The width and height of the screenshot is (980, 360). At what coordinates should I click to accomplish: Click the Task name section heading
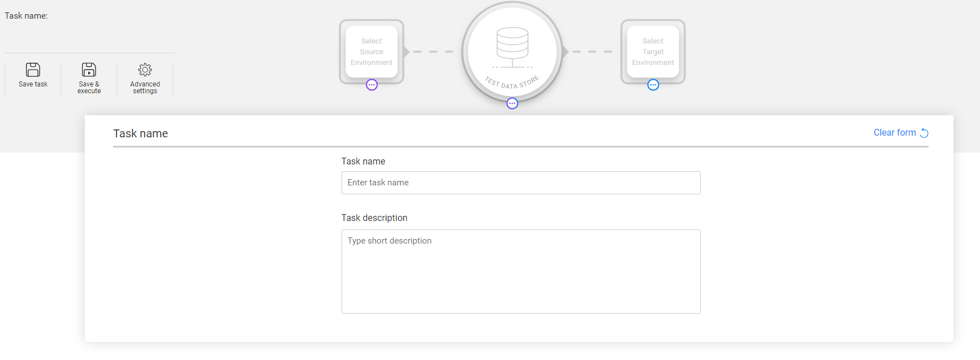click(x=140, y=133)
